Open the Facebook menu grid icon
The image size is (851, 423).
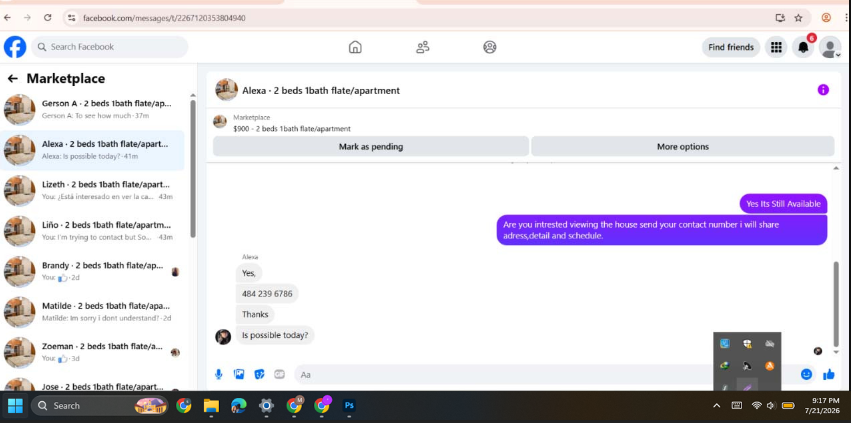pos(776,47)
